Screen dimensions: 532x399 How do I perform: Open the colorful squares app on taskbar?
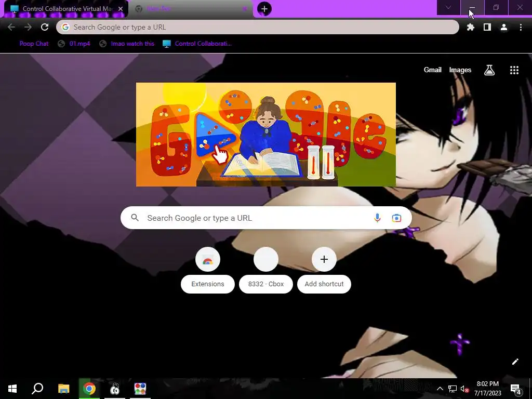[x=140, y=389]
